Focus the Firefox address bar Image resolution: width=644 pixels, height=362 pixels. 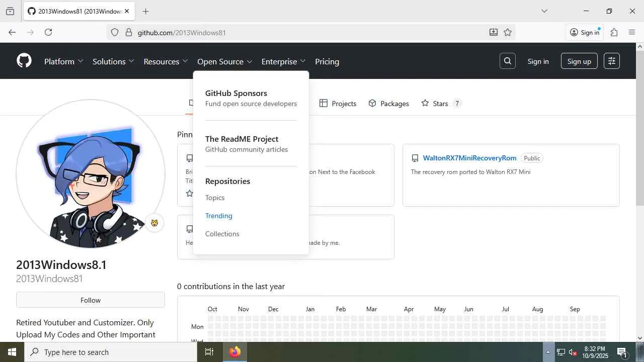pyautogui.click(x=302, y=32)
